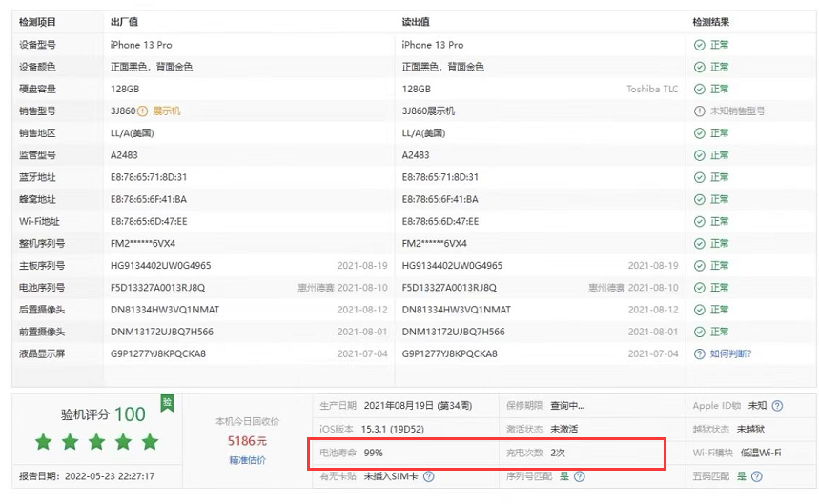The width and height of the screenshot is (819, 504).
Task: Click the 生产日期 2021年08月19日 value
Action: click(x=418, y=406)
